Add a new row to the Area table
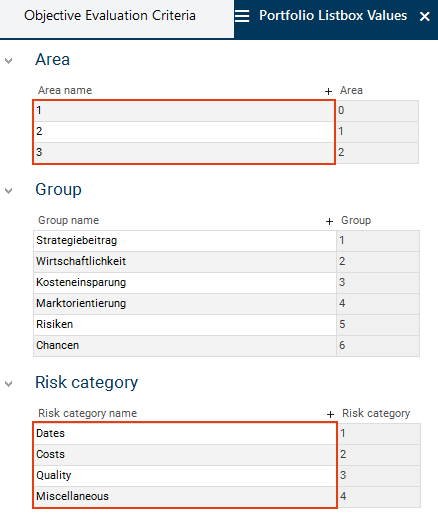 [x=328, y=91]
